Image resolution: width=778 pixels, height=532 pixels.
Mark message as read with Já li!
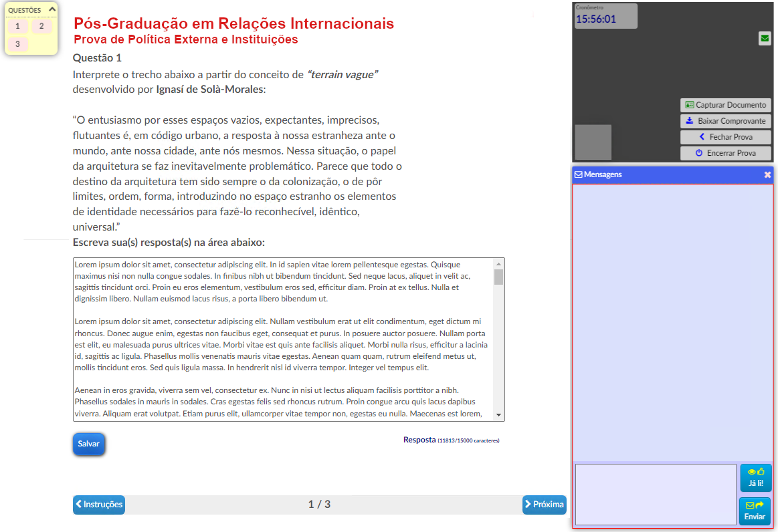(755, 478)
